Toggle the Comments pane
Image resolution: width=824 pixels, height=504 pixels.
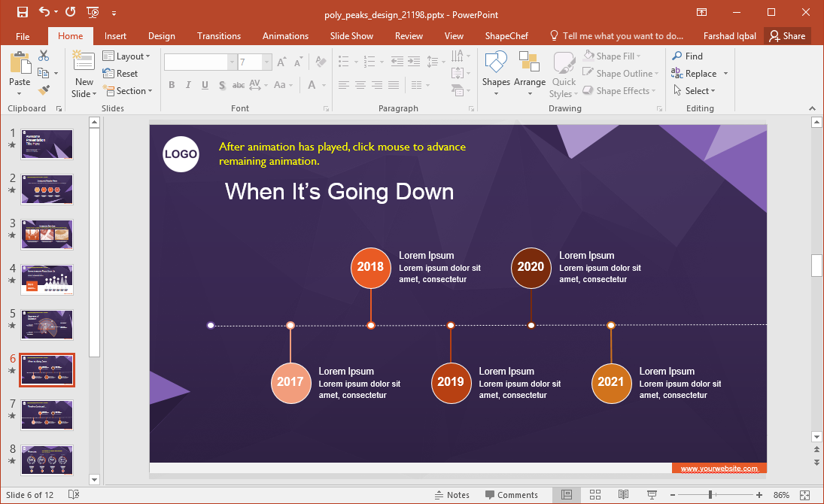click(x=512, y=495)
